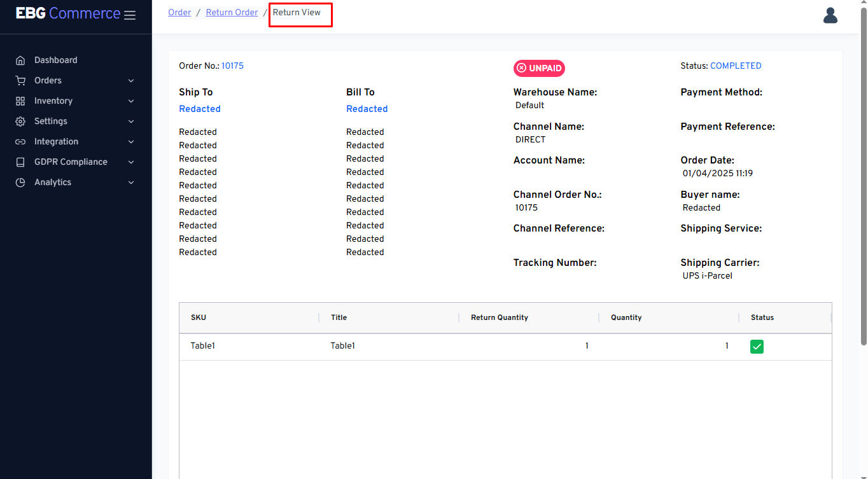Click the Settings gear icon

click(x=20, y=121)
